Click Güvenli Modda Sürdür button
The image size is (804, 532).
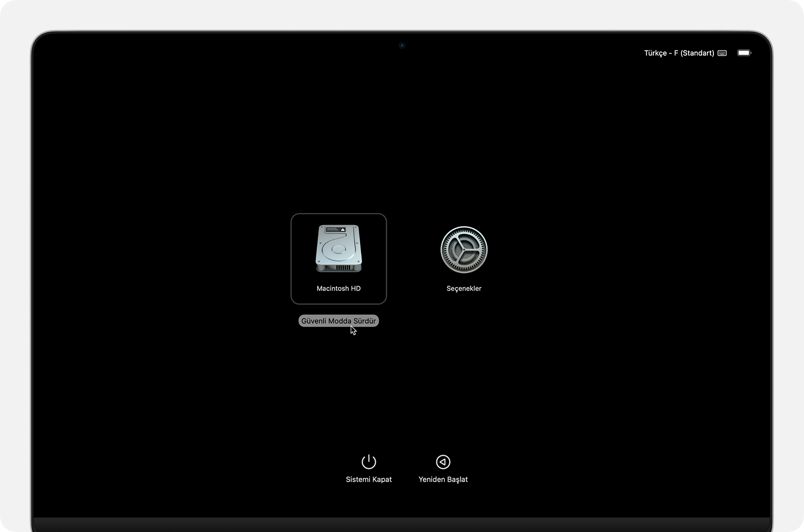tap(338, 321)
